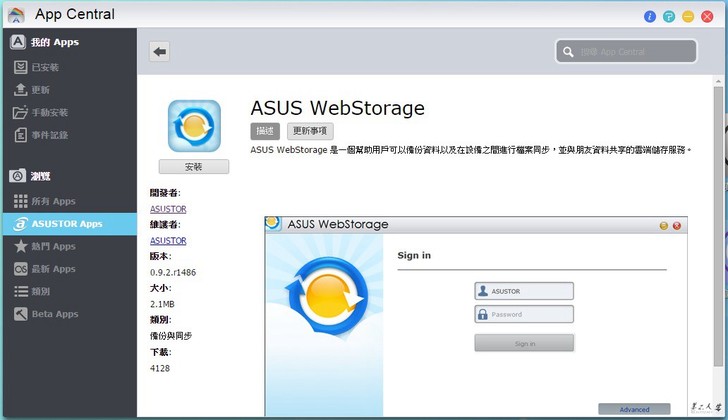The image size is (728, 420).
Task: Switch to 更新事項 changelog tab
Action: coord(310,131)
